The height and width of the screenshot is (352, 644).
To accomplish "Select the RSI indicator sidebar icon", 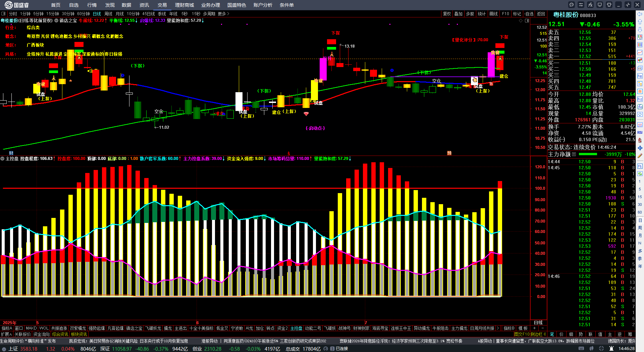I will (x=640, y=132).
